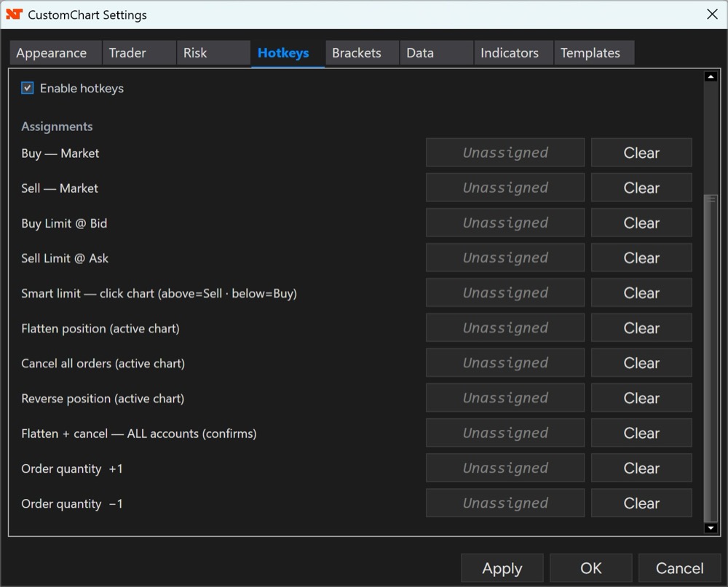Click the 'Smart limit — click chart' label
728x587 pixels.
click(x=159, y=293)
